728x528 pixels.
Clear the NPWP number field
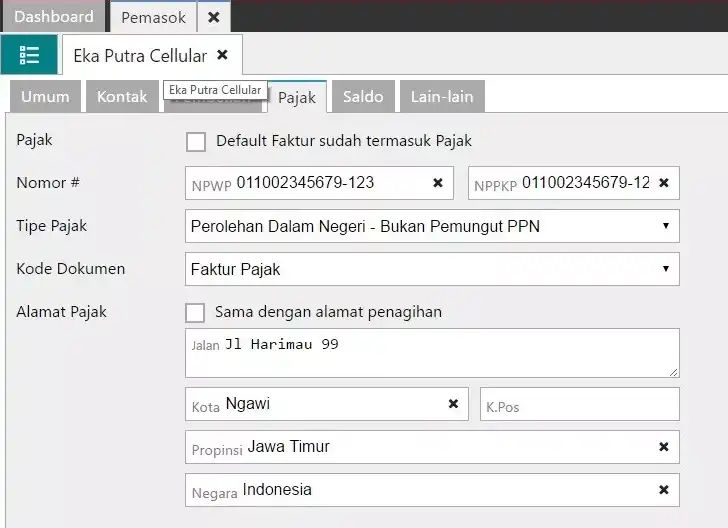438,183
